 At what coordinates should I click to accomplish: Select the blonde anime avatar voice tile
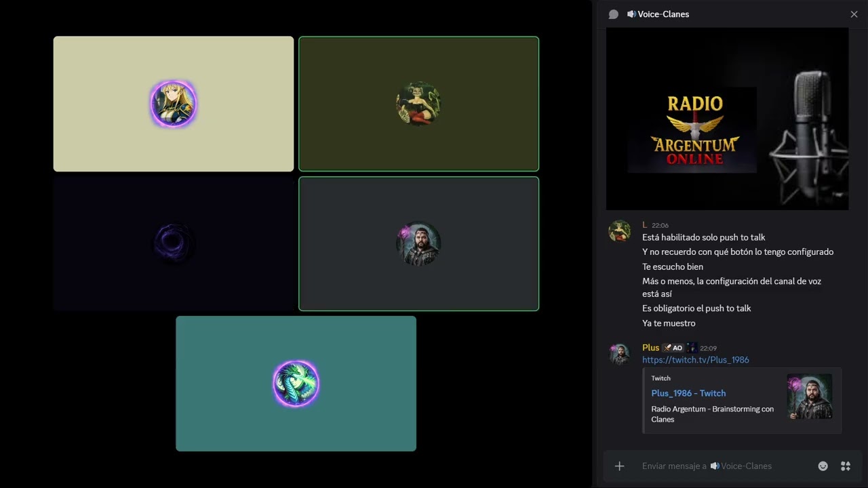tap(174, 104)
